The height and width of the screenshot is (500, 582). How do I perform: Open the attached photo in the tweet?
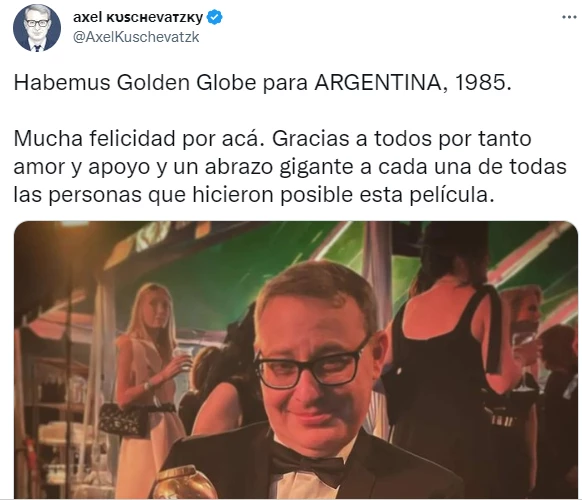click(x=296, y=360)
